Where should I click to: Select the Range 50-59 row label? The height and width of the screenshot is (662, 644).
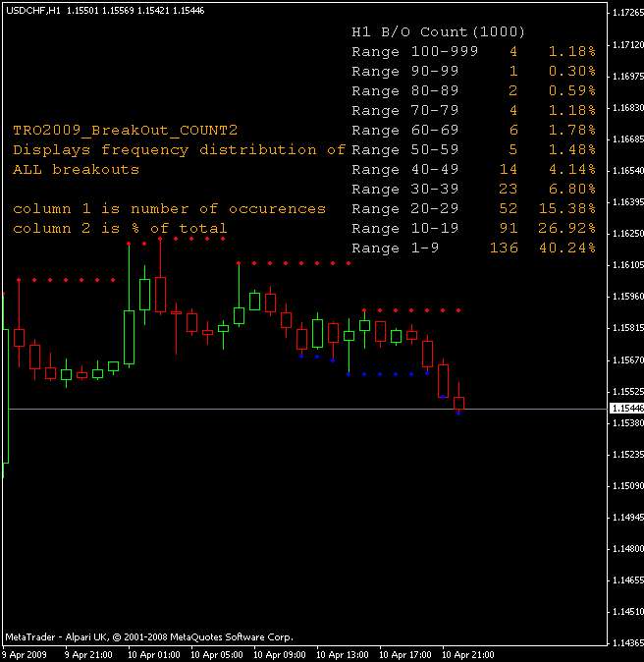pyautogui.click(x=400, y=149)
